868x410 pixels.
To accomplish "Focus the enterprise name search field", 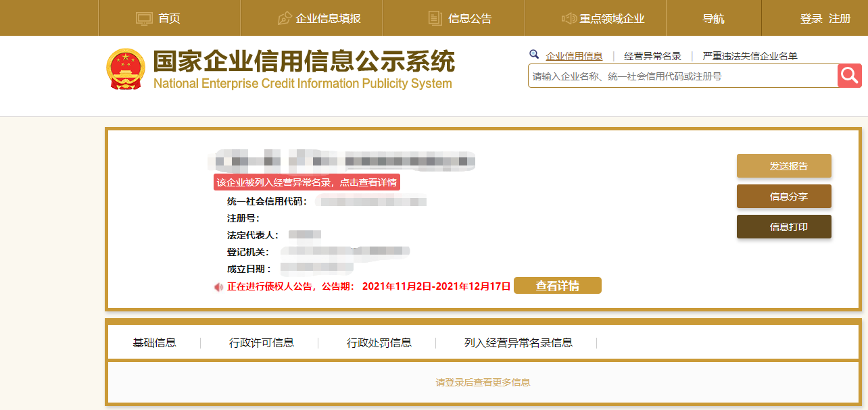I will click(x=683, y=76).
